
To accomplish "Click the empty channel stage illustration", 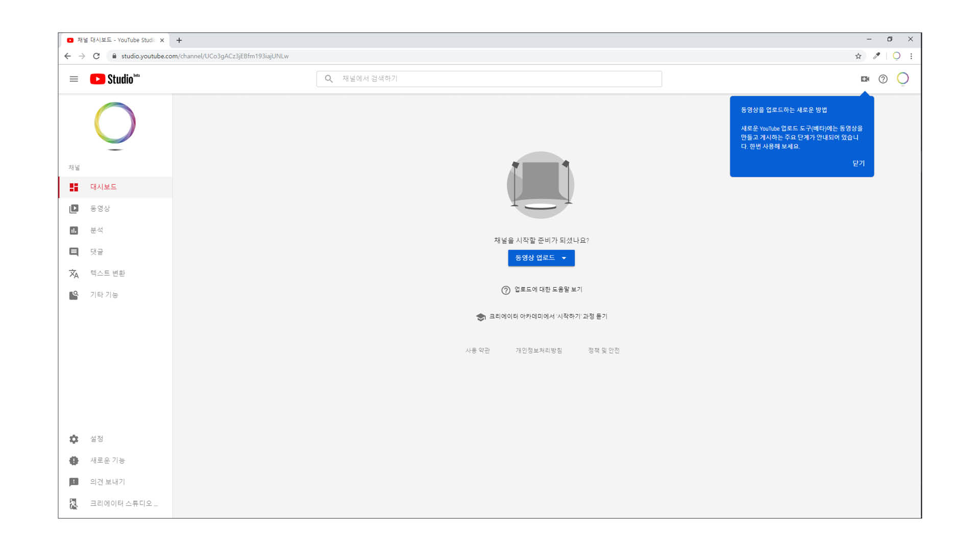I will click(x=541, y=185).
